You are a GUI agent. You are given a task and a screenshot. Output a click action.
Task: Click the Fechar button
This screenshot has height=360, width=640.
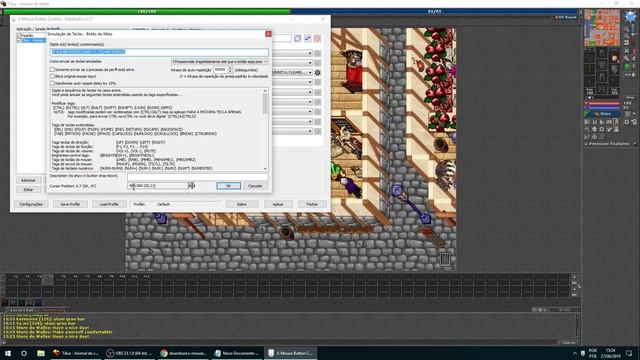[312, 204]
